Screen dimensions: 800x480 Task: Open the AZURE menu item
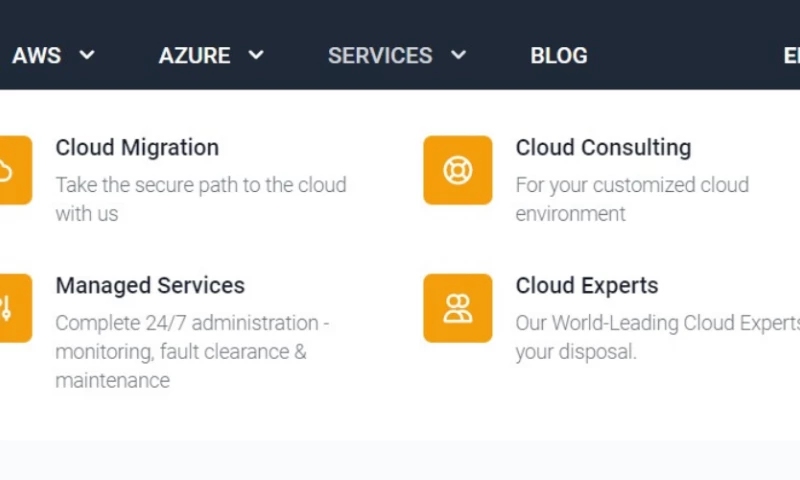click(194, 56)
